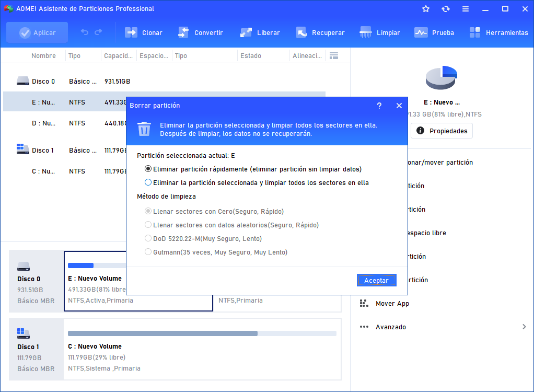Open the Herramientas menu

point(498,33)
